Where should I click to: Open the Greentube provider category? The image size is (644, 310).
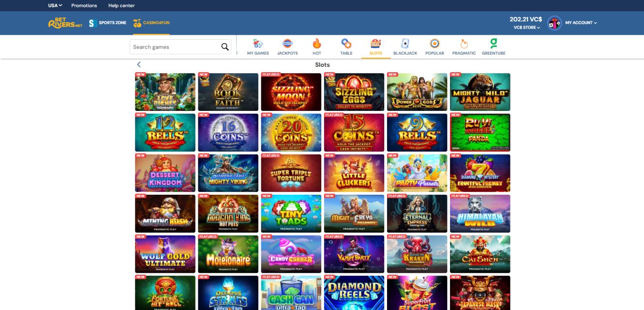click(x=494, y=47)
